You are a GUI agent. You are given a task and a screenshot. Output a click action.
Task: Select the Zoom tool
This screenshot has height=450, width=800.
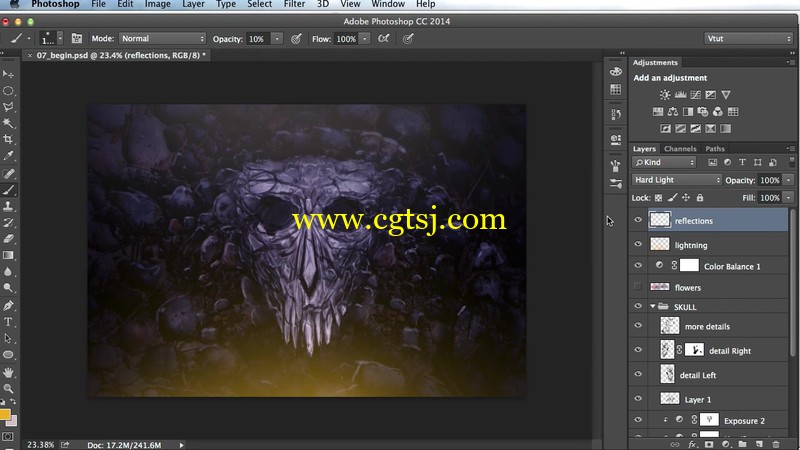coord(8,389)
